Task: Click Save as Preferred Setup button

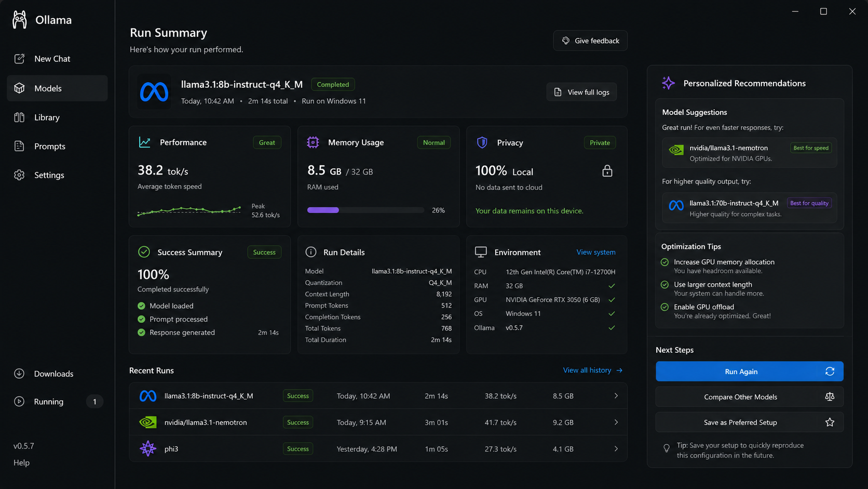Action: [x=750, y=422]
